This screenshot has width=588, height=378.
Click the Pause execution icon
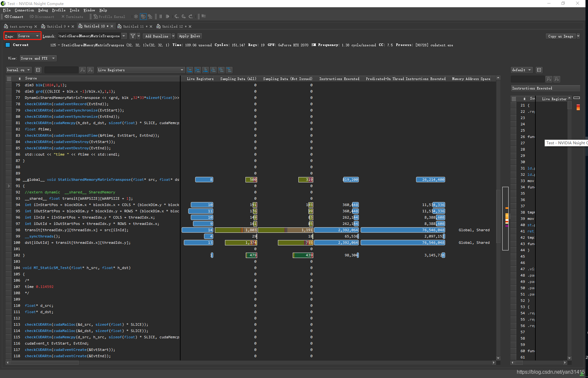tap(161, 16)
